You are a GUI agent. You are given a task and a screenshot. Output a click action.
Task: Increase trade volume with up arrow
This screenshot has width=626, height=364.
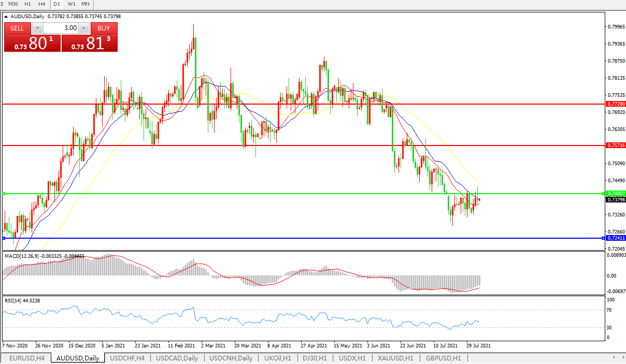click(x=83, y=28)
